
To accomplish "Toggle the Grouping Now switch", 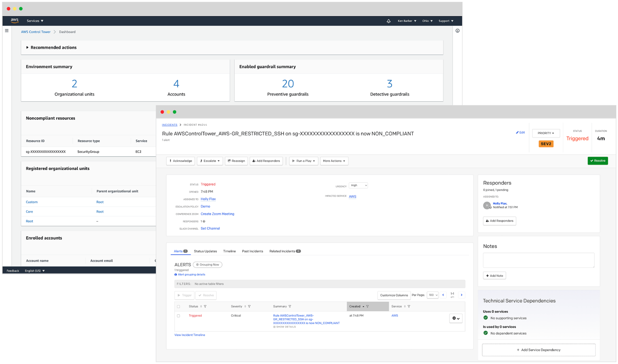I will 208,265.
